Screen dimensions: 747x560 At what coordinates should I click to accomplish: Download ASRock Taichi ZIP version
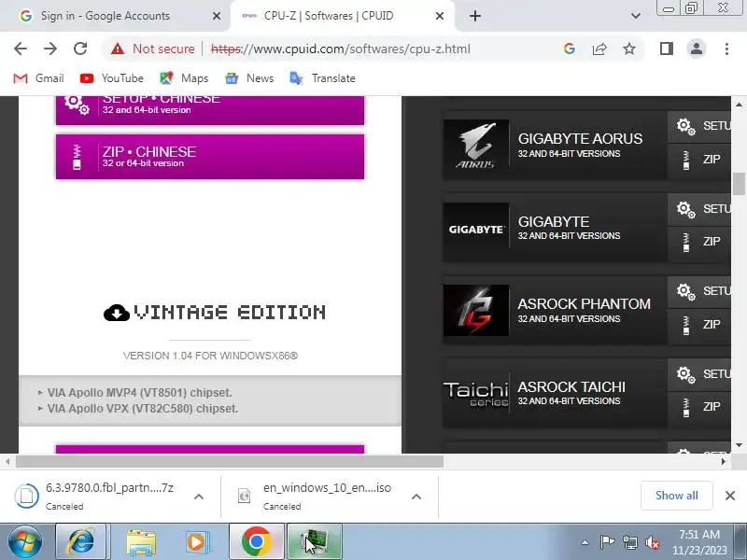[x=698, y=408]
